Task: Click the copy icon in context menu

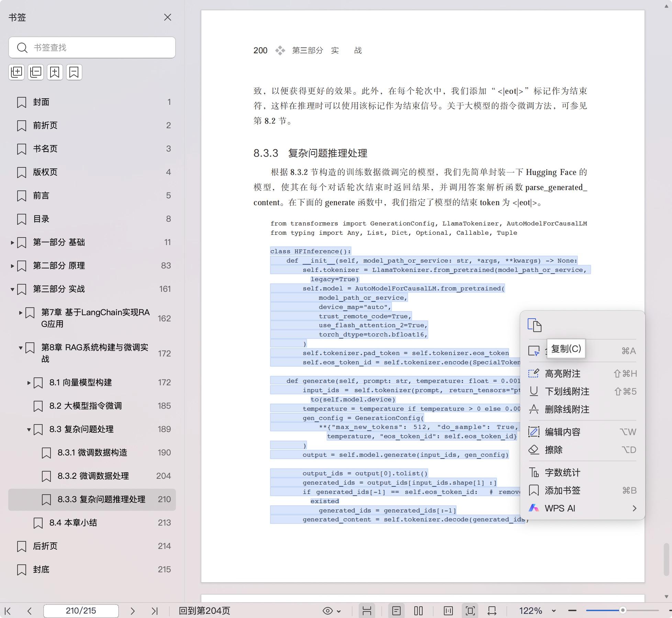Action: coord(535,325)
